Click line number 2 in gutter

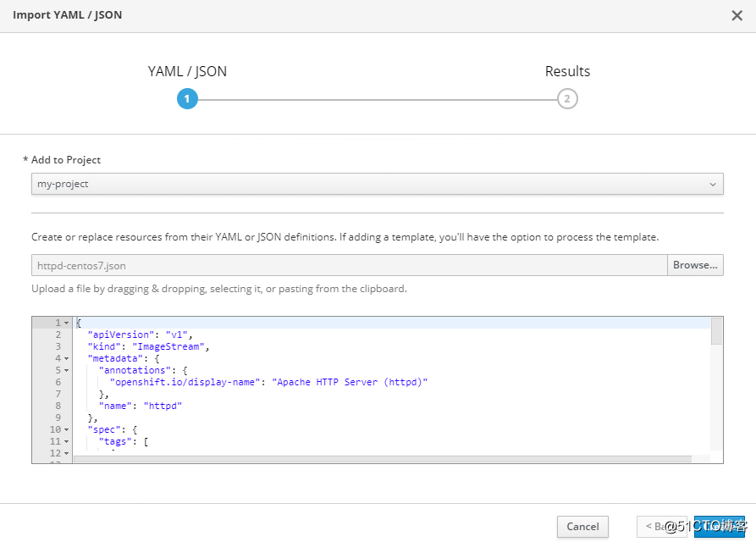(x=58, y=335)
